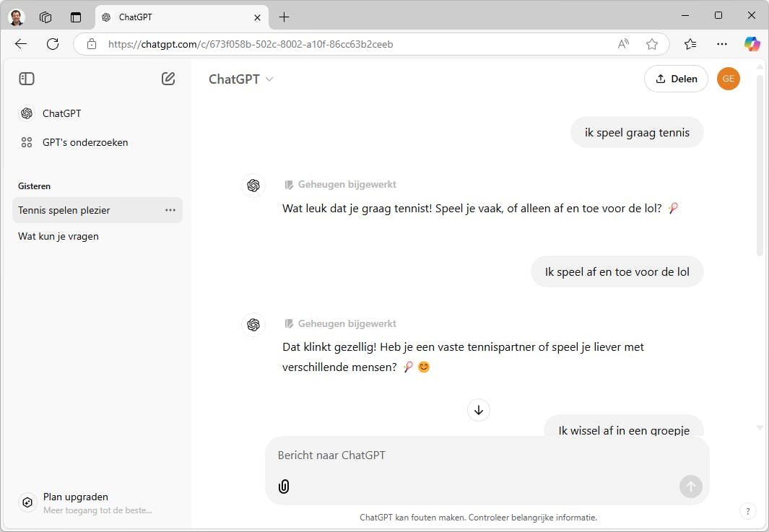Select ChatGPT item in the sidebar
Viewport: 769px width, 532px height.
pos(61,113)
